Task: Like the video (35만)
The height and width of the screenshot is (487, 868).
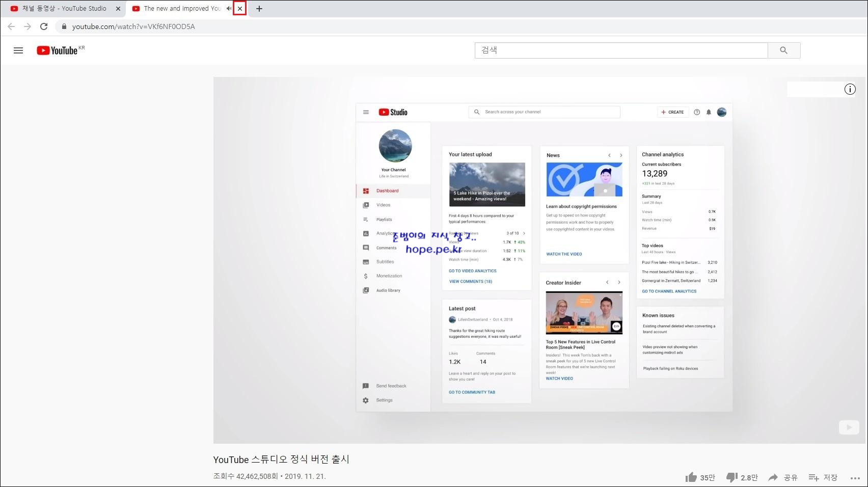Action: coord(700,477)
